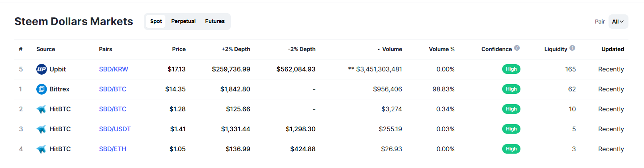Image resolution: width=644 pixels, height=168 pixels.
Task: Open the Pair All dropdown
Action: pyautogui.click(x=618, y=22)
